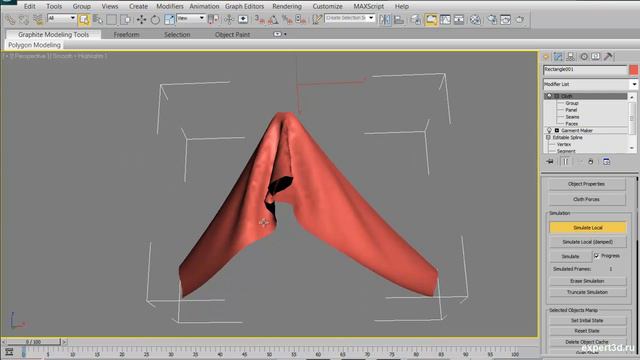Open the Hierarchy command panel tab

coord(571,57)
